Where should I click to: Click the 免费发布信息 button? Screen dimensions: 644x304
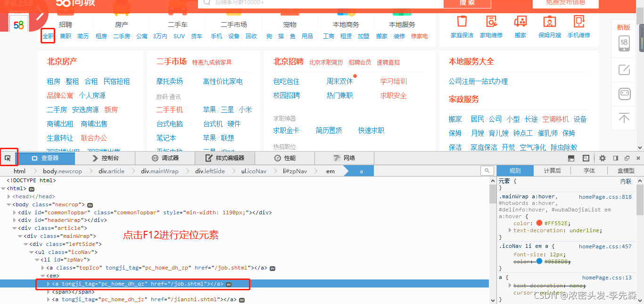(x=566, y=3)
